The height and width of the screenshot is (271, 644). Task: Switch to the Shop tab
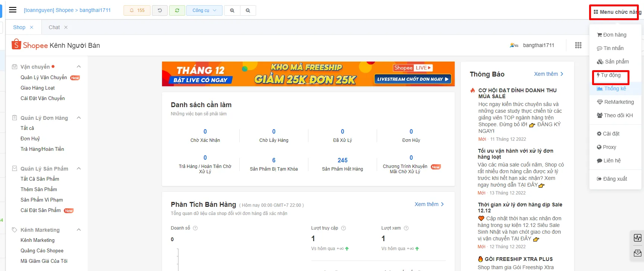click(x=19, y=27)
